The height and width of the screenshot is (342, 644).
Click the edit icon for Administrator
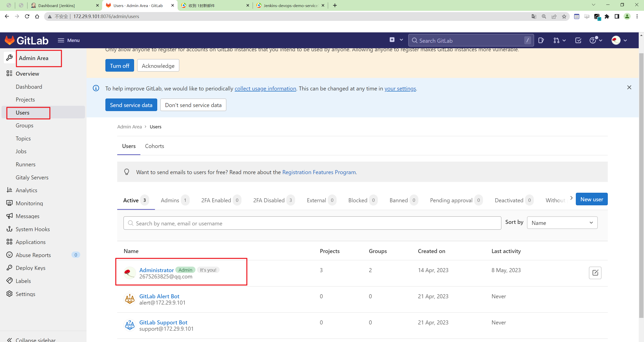pos(595,273)
